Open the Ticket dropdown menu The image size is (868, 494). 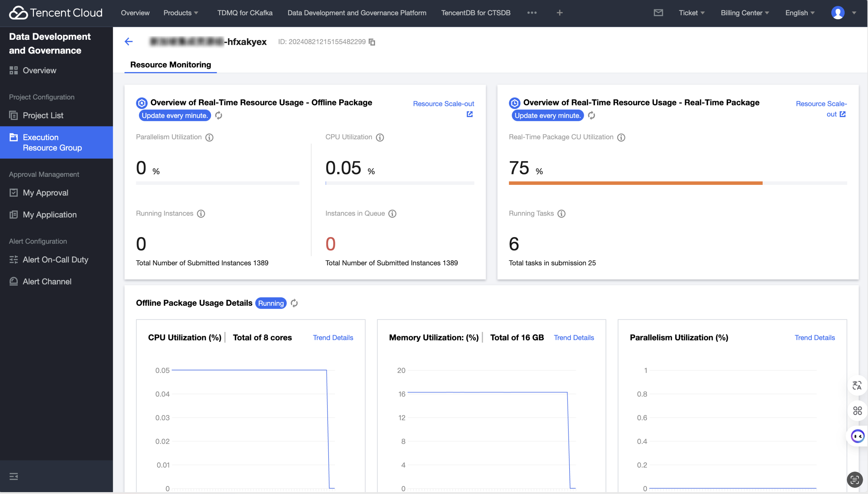[691, 13]
